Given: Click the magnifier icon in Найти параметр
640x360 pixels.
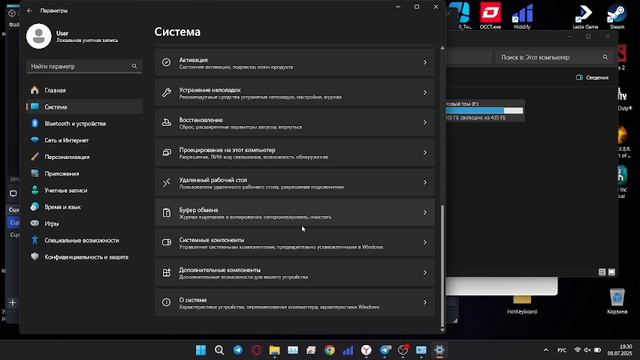Looking at the screenshot, I should [134, 66].
